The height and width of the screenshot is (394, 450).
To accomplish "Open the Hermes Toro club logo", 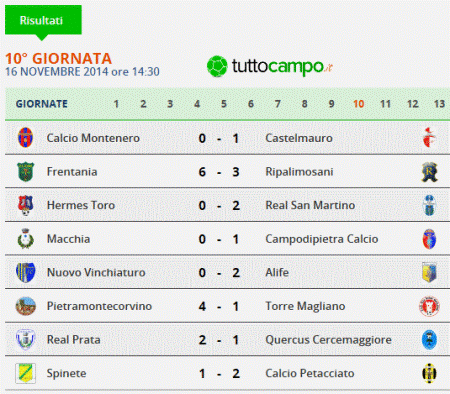I will click(x=26, y=205).
